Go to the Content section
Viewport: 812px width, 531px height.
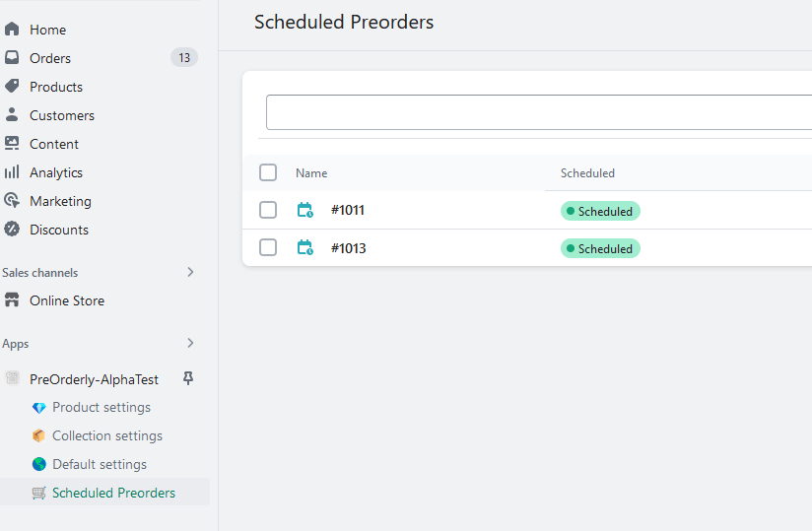54,144
